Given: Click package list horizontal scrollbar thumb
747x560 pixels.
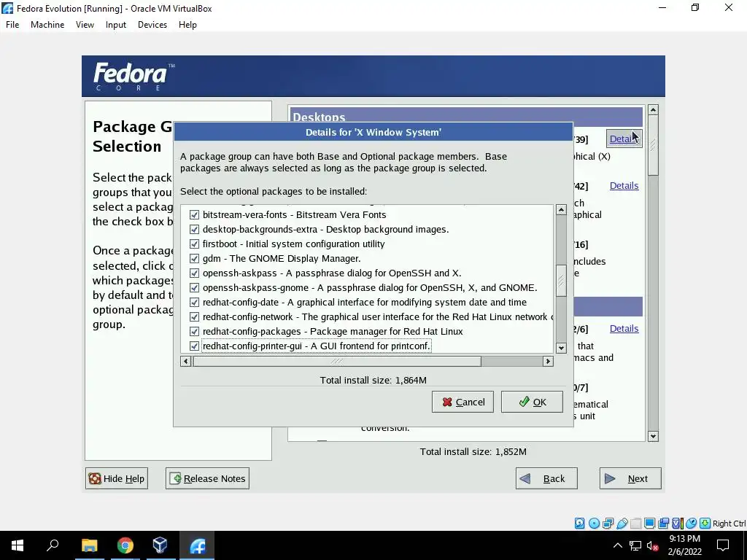Looking at the screenshot, I should point(337,362).
